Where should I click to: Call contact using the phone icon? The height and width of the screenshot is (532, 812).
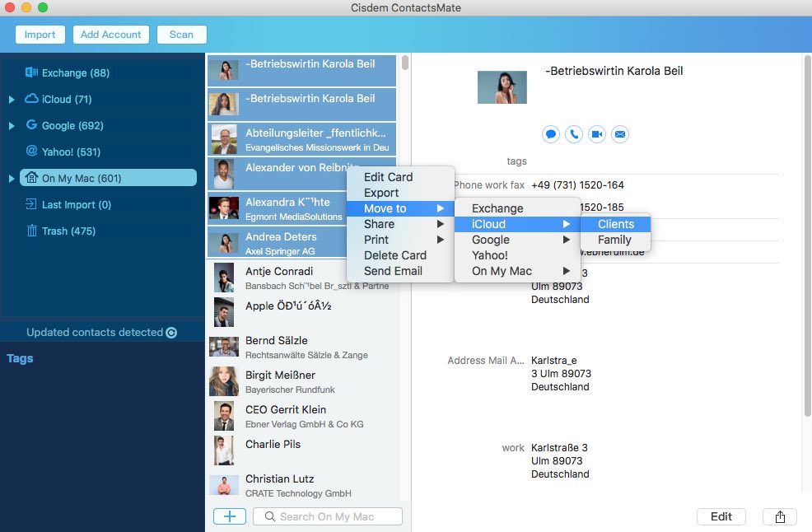(574, 135)
